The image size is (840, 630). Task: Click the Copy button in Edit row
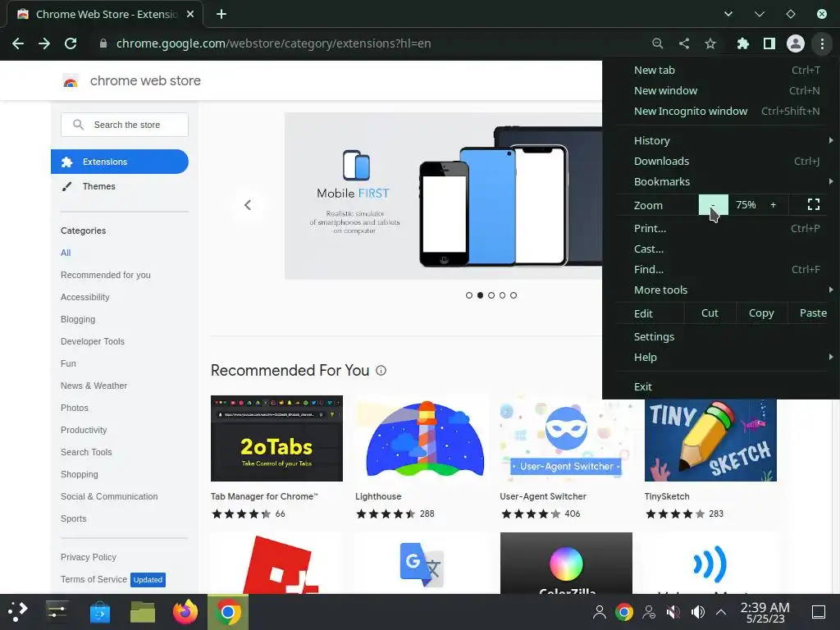click(761, 313)
